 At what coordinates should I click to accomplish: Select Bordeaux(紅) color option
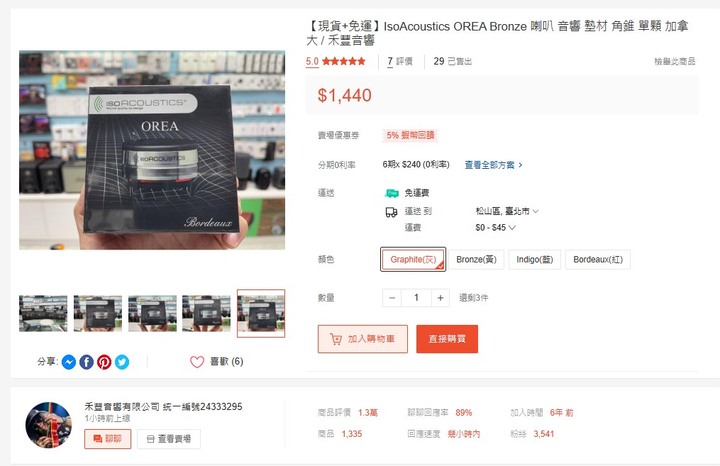pyautogui.click(x=598, y=259)
